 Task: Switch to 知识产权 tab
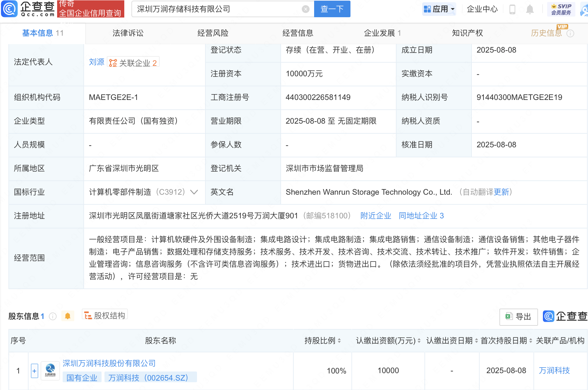point(468,33)
